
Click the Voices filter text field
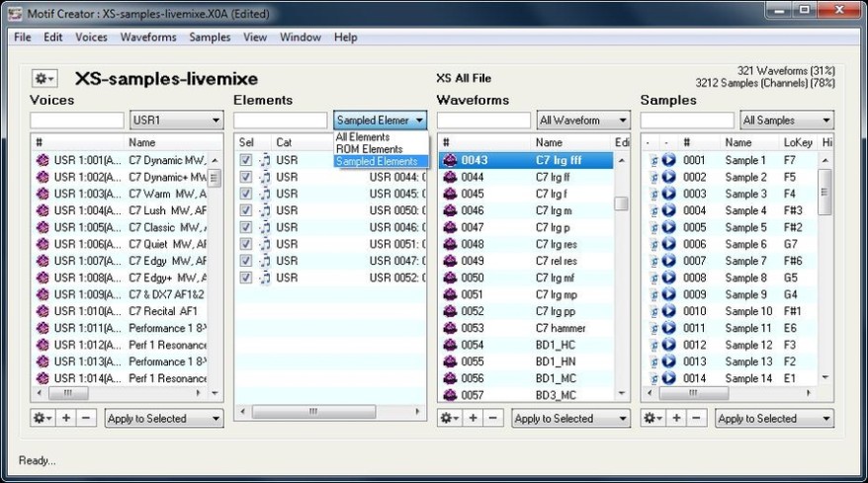(77, 121)
